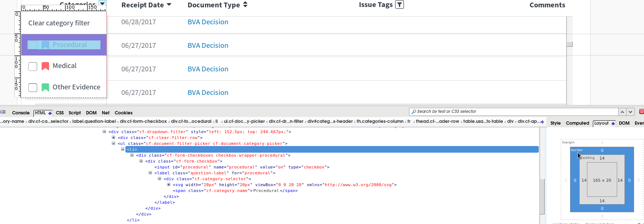Select label.question-label in breadcrumb path

click(x=94, y=121)
